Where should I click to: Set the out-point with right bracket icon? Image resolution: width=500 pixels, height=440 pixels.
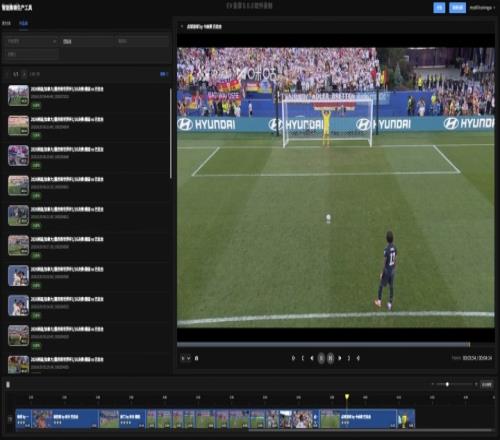coord(349,358)
